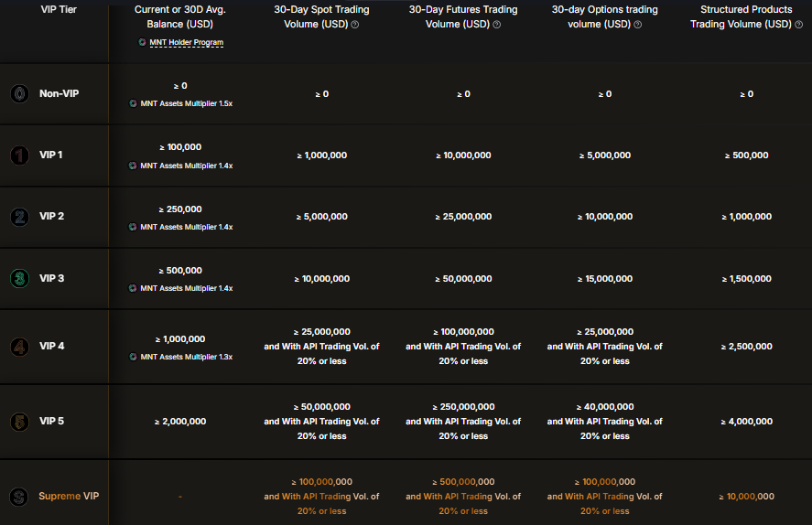Image resolution: width=812 pixels, height=525 pixels.
Task: Click VIP 5 futures volume ≥ 250,000,000
Action: pyautogui.click(x=463, y=407)
